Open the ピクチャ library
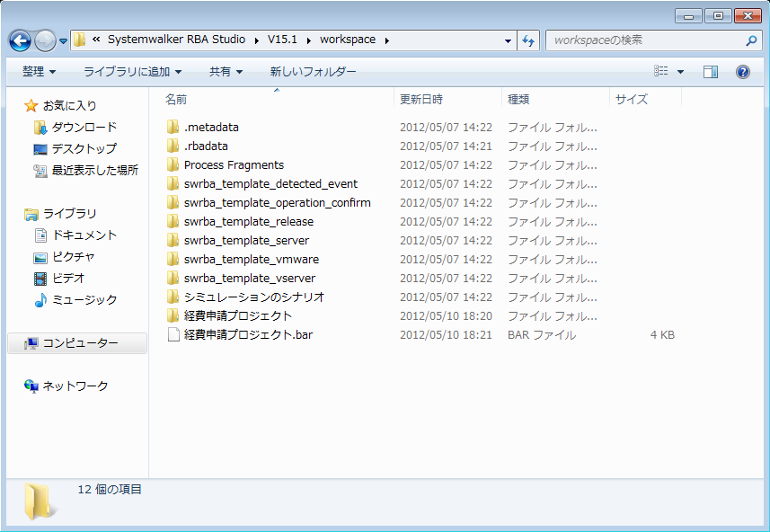Screen dimensions: 770x532 (x=73, y=256)
